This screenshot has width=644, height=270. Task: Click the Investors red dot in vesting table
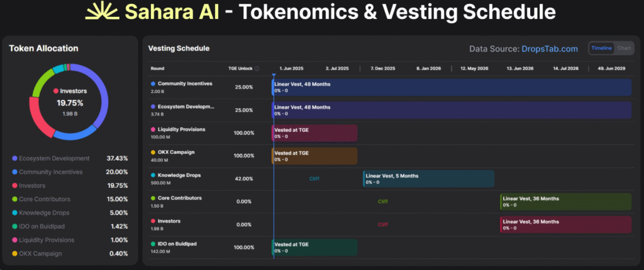click(x=153, y=221)
